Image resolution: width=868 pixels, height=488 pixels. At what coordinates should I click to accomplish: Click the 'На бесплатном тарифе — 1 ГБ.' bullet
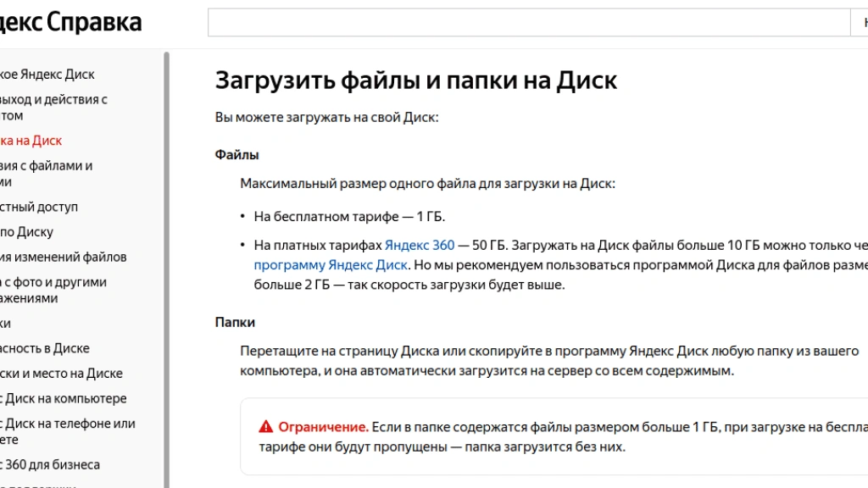[349, 216]
